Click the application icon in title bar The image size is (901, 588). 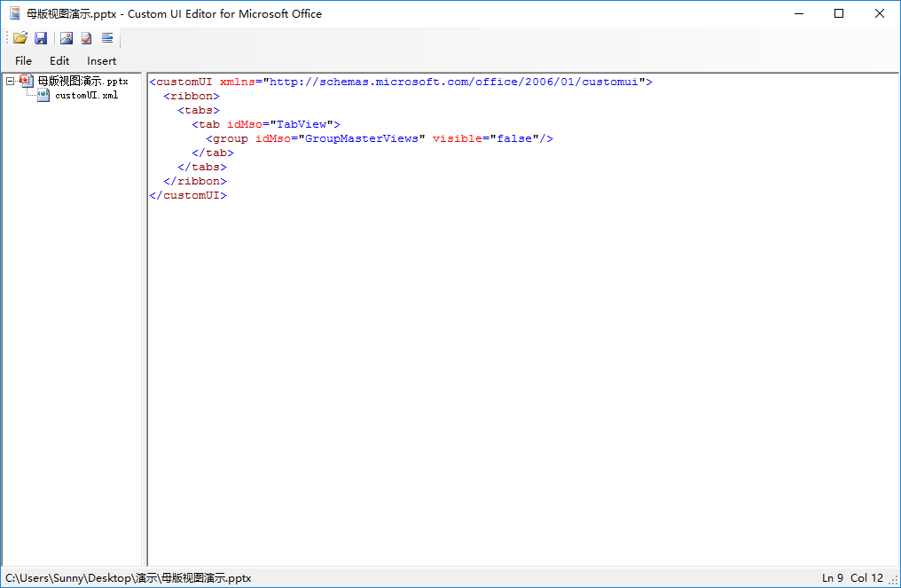click(15, 13)
